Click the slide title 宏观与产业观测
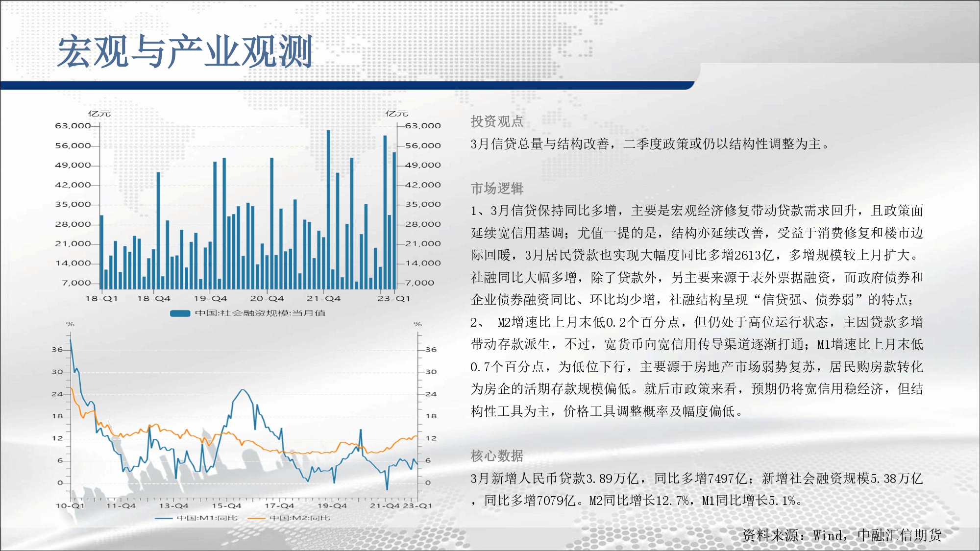Viewport: 980px width, 551px height. 185,51
